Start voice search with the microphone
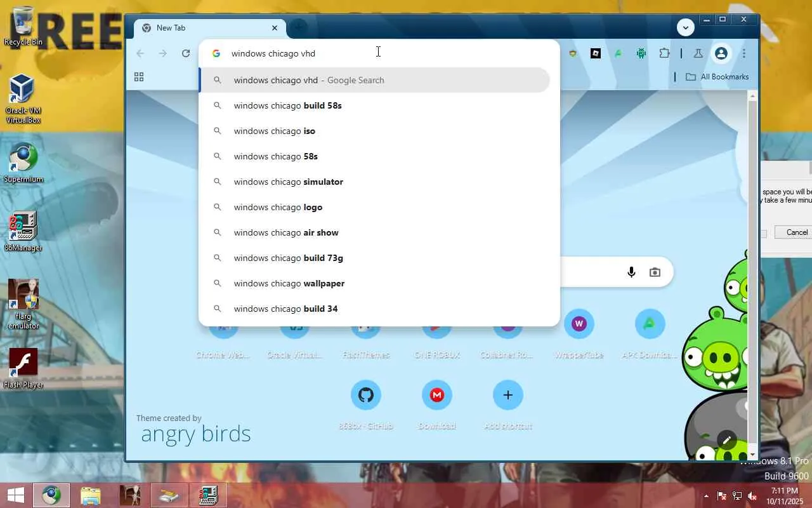Image resolution: width=812 pixels, height=508 pixels. click(631, 272)
